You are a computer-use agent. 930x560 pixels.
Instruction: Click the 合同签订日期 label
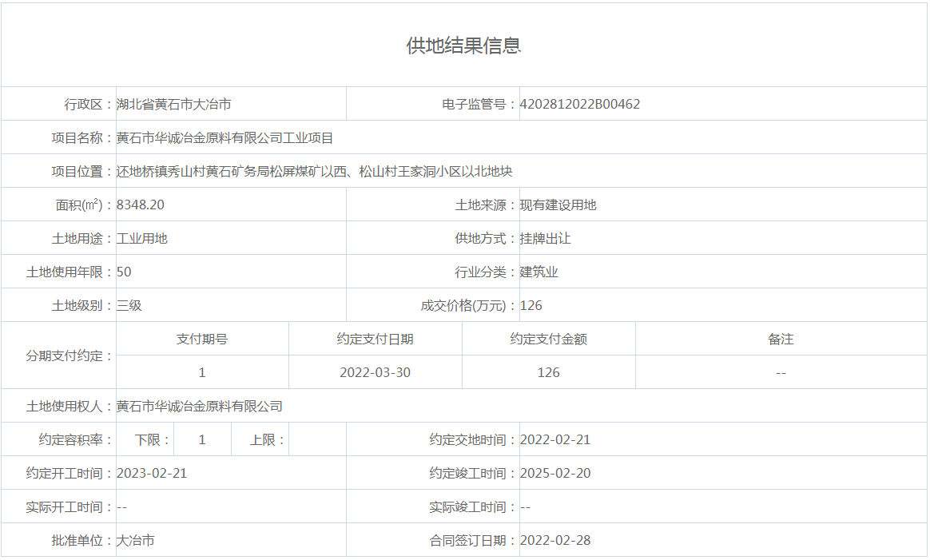[473, 540]
